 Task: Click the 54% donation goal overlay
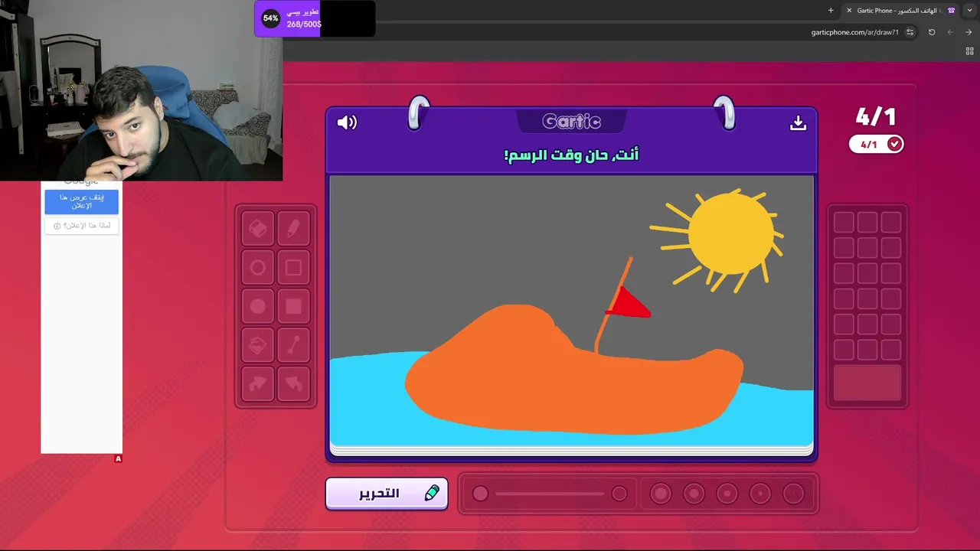coord(315,18)
